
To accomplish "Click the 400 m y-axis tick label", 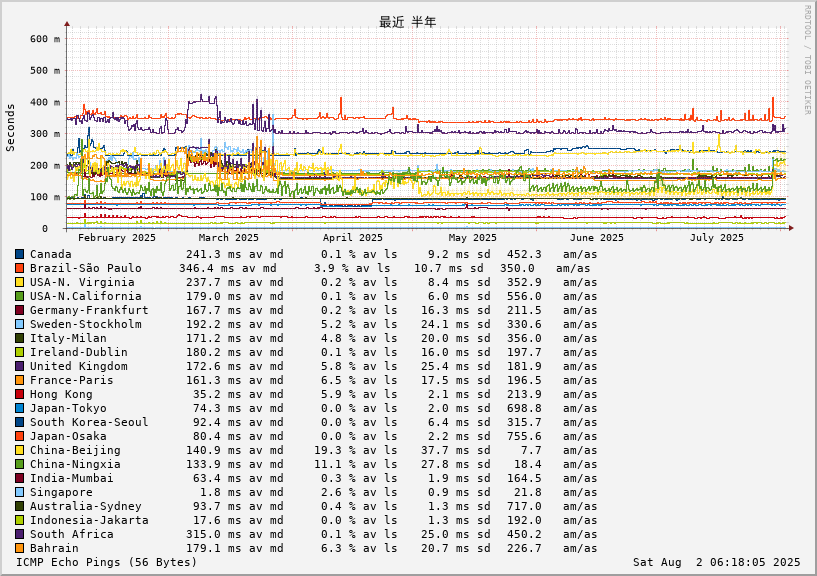I will pyautogui.click(x=45, y=102).
